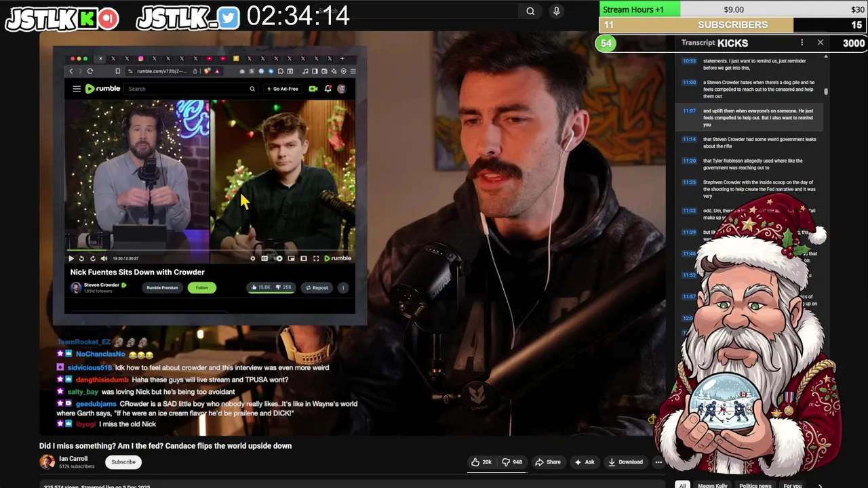This screenshot has width=868, height=488.
Task: Expand filter chips with right chevron
Action: click(820, 485)
